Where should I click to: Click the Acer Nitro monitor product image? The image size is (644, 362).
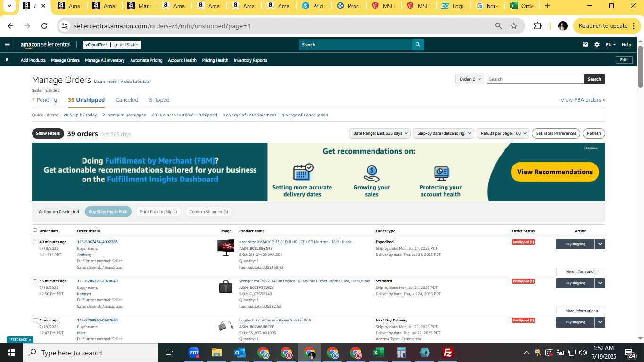226,247
